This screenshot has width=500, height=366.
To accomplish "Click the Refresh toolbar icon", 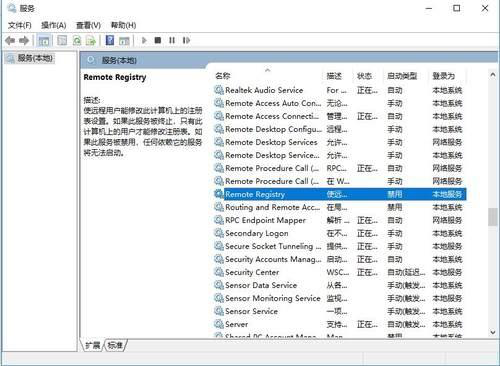I will coord(77,41).
